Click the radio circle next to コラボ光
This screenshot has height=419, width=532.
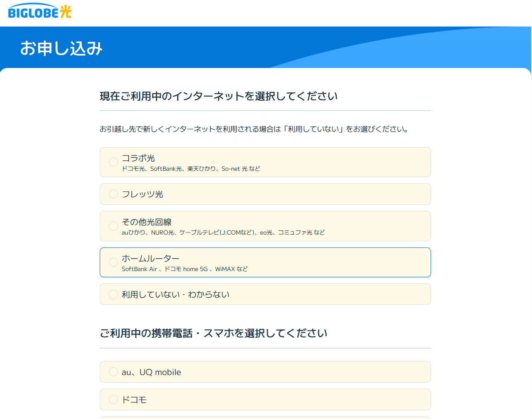pyautogui.click(x=113, y=162)
